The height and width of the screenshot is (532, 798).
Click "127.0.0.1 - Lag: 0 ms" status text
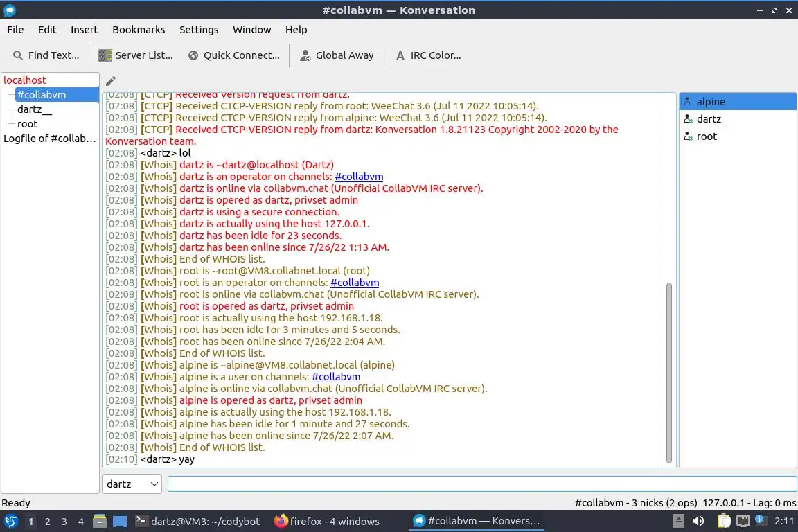(749, 503)
